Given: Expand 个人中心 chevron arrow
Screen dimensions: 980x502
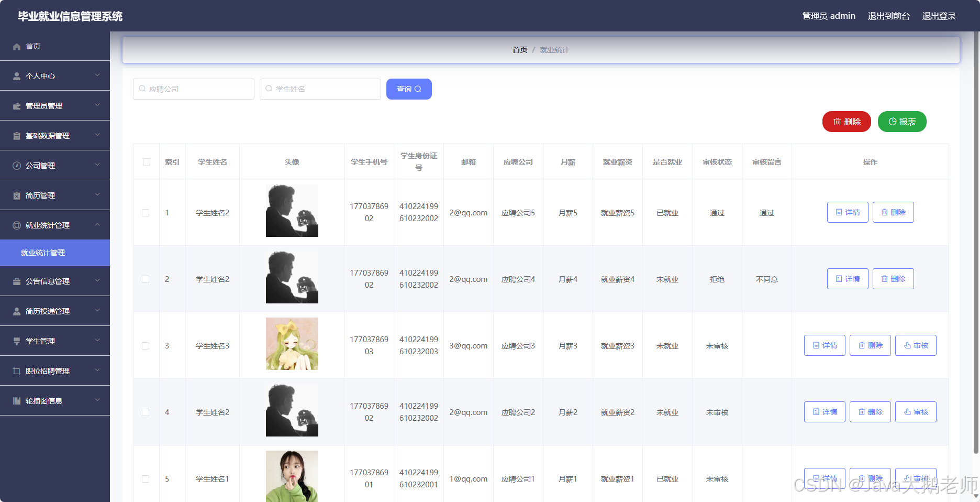Looking at the screenshot, I should 97,75.
